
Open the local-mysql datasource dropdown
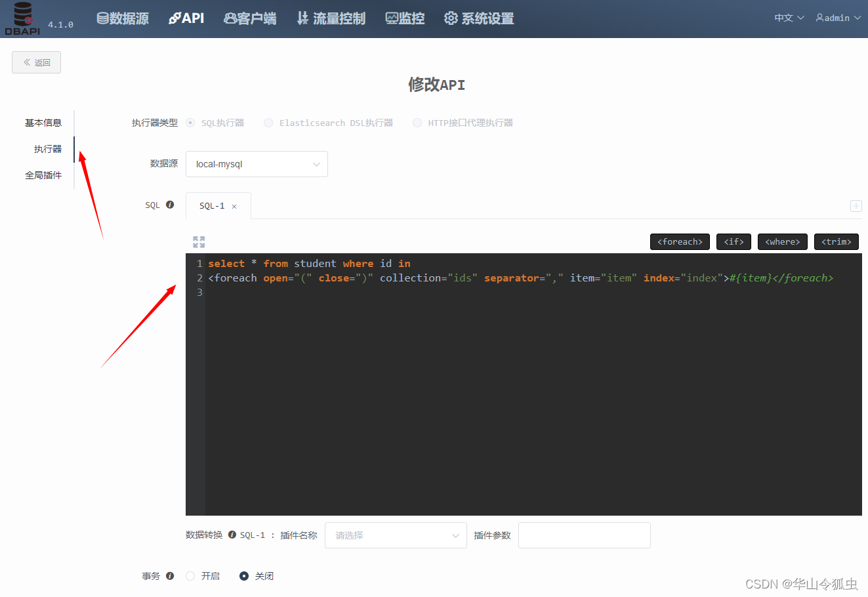257,164
